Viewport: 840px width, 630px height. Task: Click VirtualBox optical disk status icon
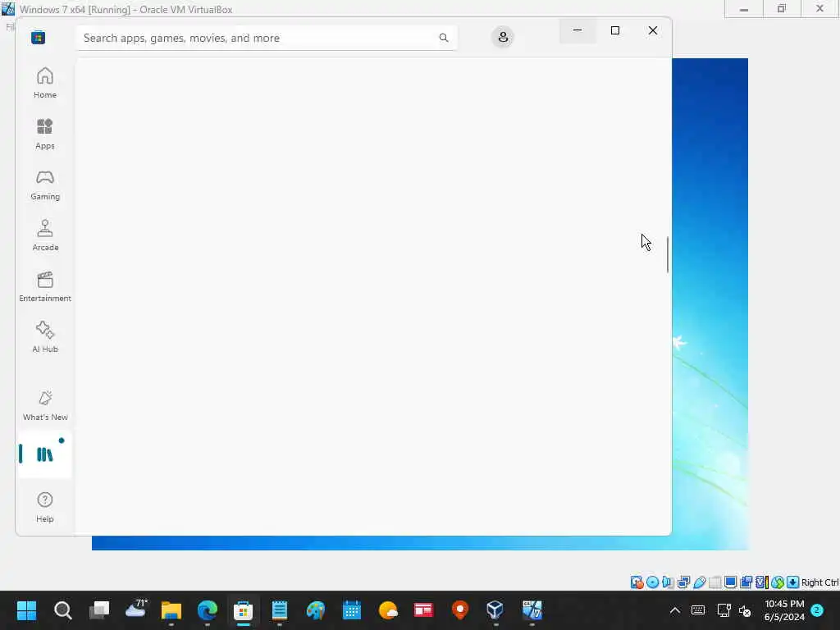tap(652, 582)
